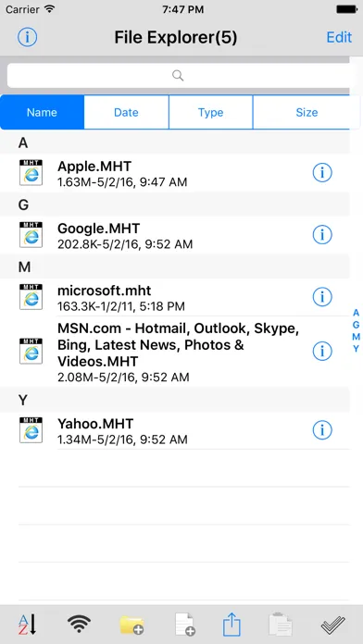Viewport: 363px width, 644px height.
Task: Tap the app info icon in header
Action: (28, 37)
